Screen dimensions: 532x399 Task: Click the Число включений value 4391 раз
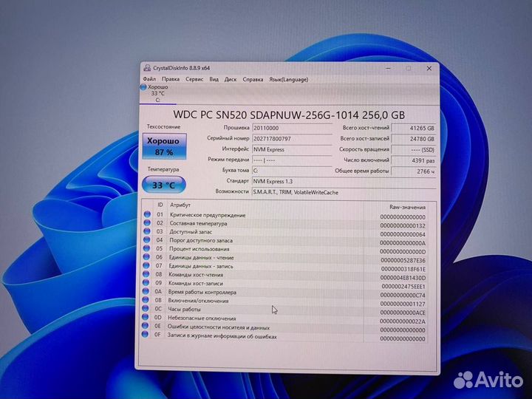tap(414, 160)
